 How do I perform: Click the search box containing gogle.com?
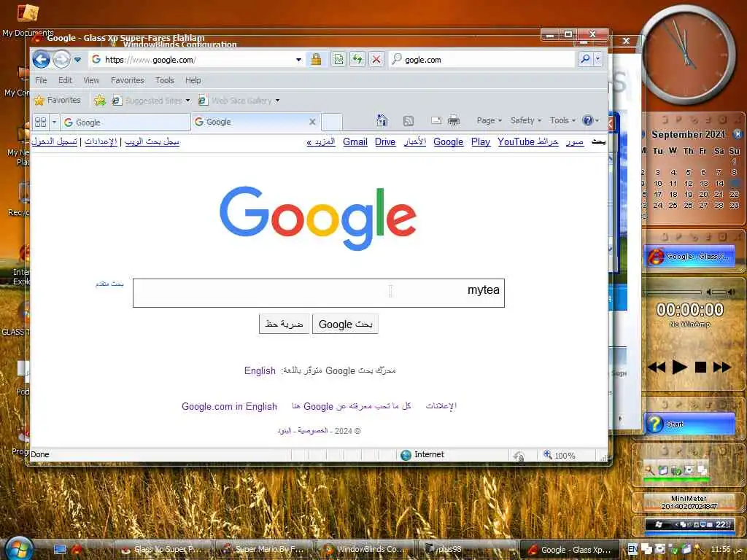coord(482,60)
